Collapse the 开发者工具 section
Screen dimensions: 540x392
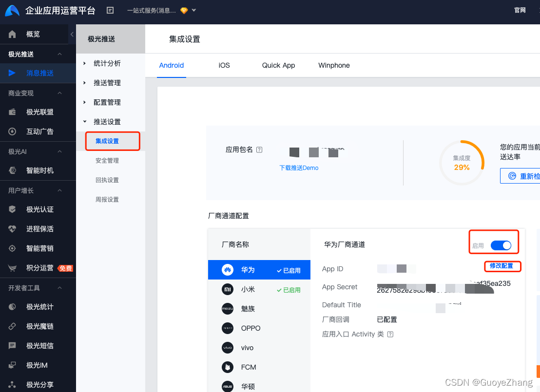coord(59,288)
